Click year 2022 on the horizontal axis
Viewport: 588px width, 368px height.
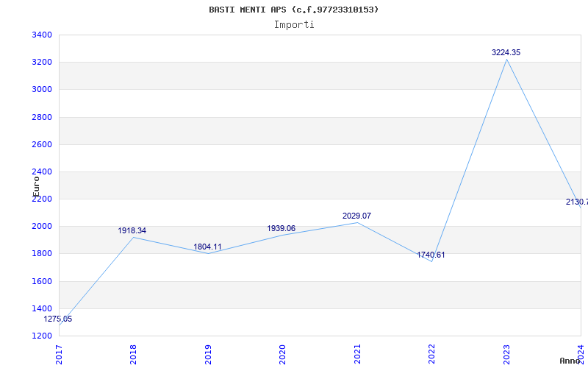click(432, 353)
